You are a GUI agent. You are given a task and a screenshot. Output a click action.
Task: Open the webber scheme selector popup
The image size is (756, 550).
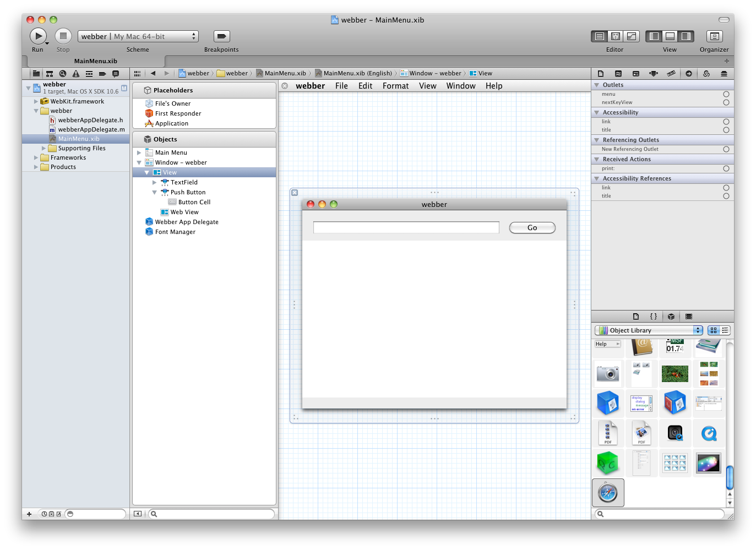[138, 36]
